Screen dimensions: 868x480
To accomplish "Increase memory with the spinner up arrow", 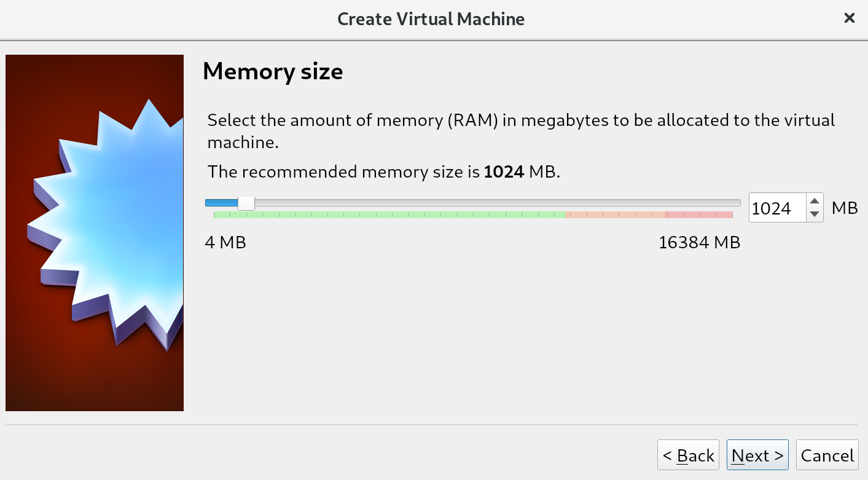I will coord(815,201).
